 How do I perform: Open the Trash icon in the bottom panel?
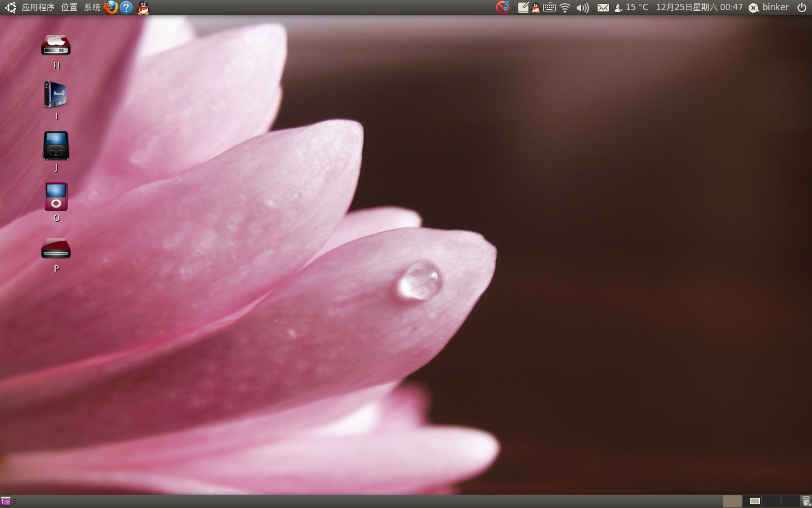[806, 501]
